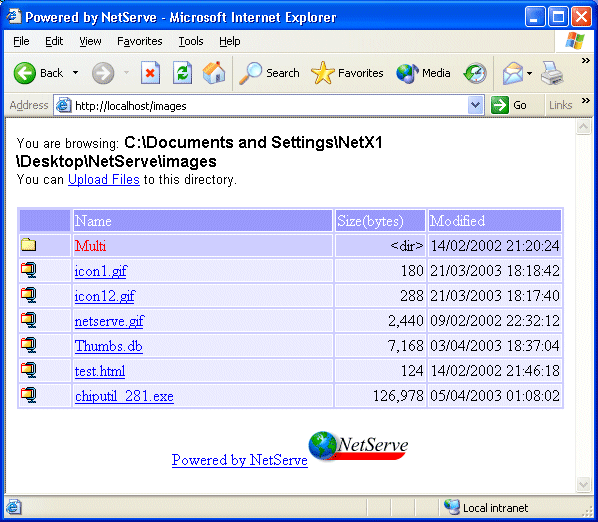This screenshot has height=522, width=598.
Task: Open the icon1.gif file link
Action: (x=101, y=271)
